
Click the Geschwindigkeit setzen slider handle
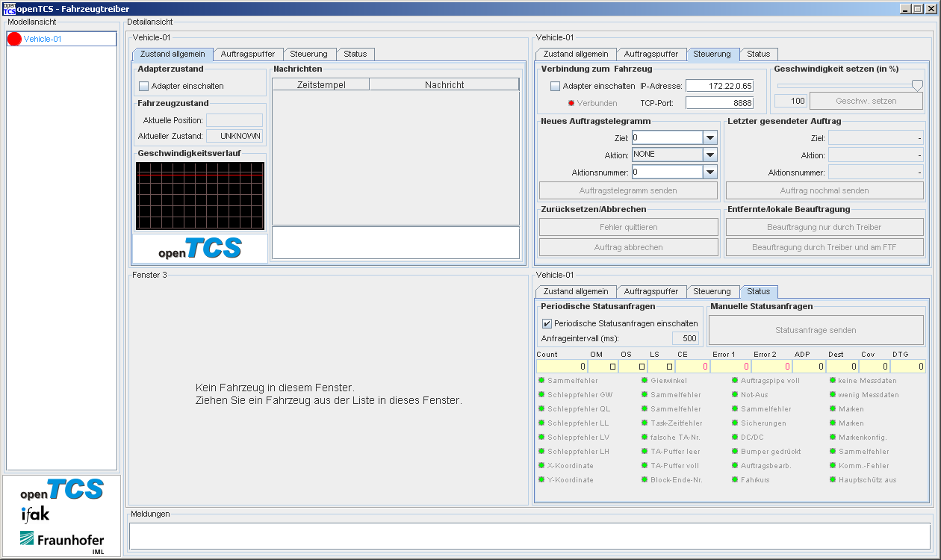917,85
